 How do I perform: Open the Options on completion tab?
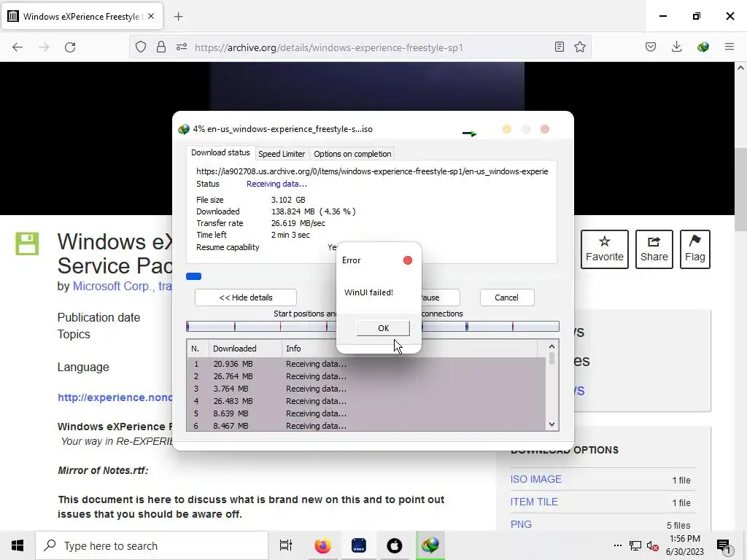coord(352,154)
